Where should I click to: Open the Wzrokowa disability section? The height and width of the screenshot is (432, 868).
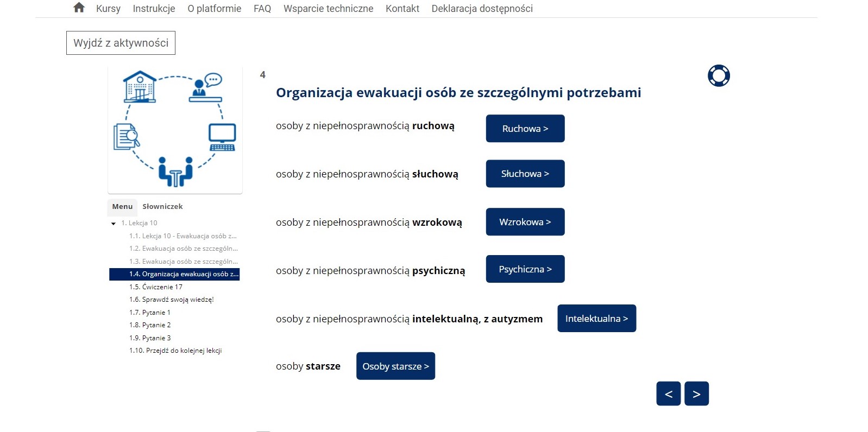click(x=525, y=222)
